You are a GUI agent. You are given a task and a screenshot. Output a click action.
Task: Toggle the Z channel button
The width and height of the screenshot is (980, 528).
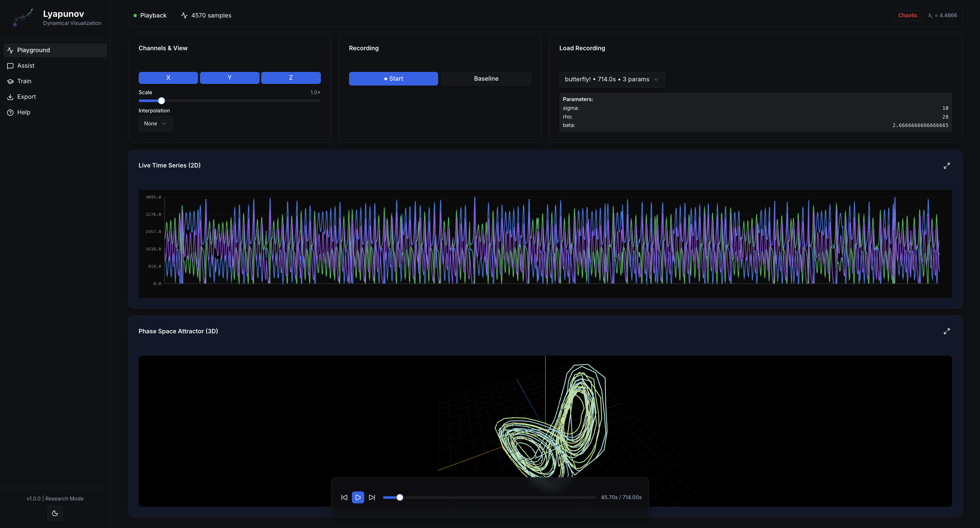(291, 77)
